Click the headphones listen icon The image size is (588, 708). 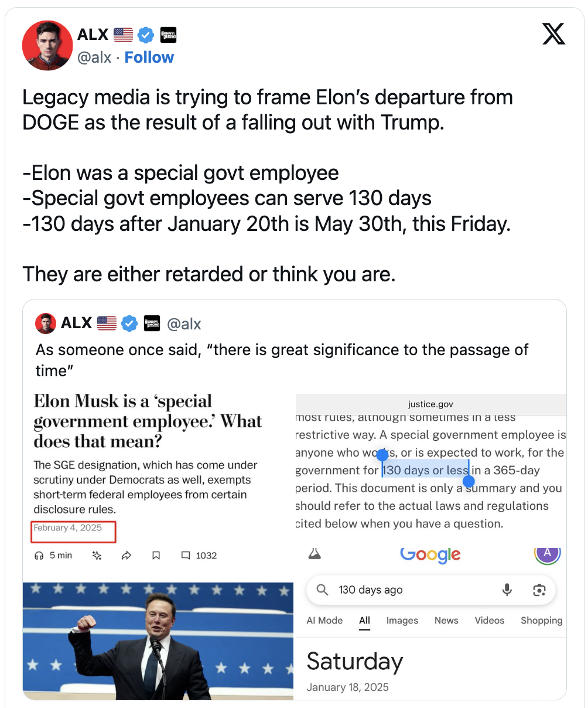[39, 555]
